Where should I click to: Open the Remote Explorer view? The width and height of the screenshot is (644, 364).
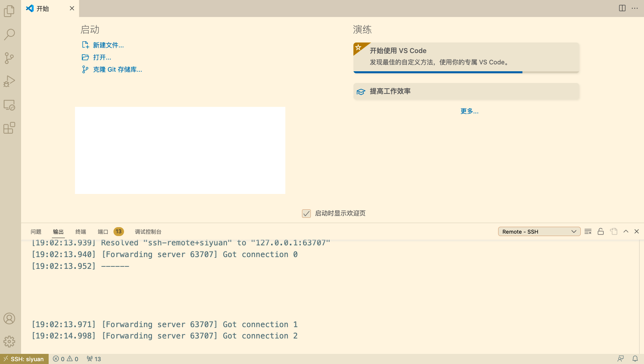pyautogui.click(x=9, y=105)
